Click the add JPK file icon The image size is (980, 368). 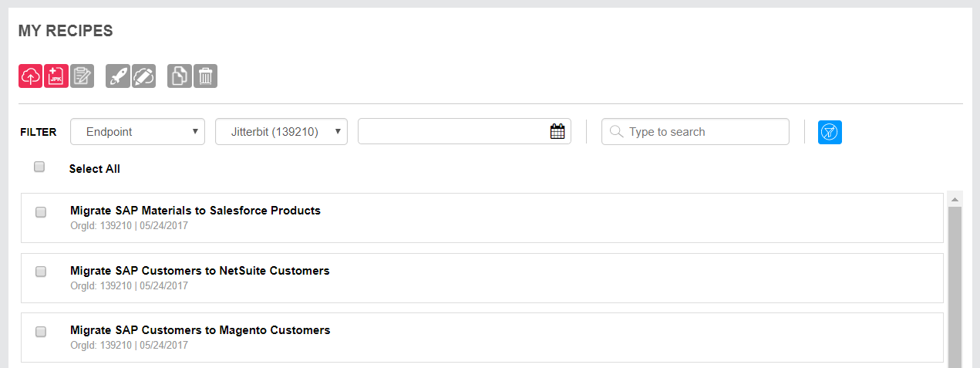tap(56, 76)
